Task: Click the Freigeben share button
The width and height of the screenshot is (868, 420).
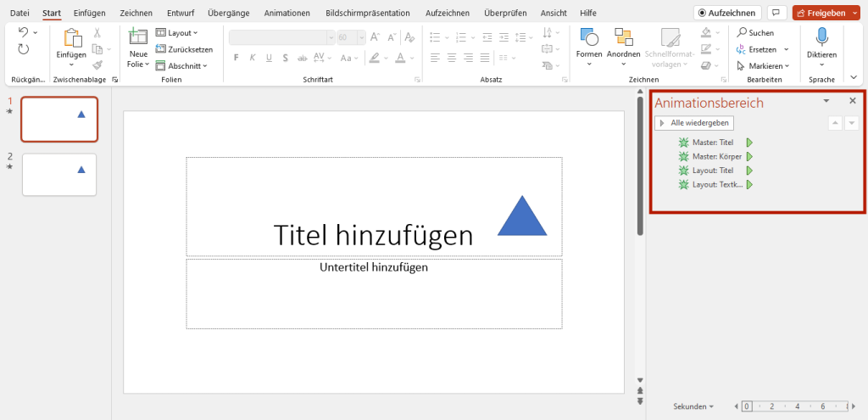Action: click(821, 13)
